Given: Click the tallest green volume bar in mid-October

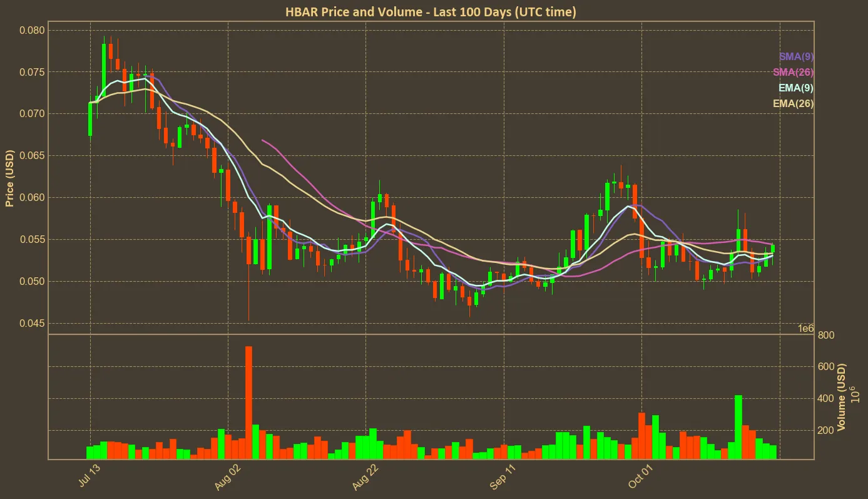Looking at the screenshot, I should (738, 427).
